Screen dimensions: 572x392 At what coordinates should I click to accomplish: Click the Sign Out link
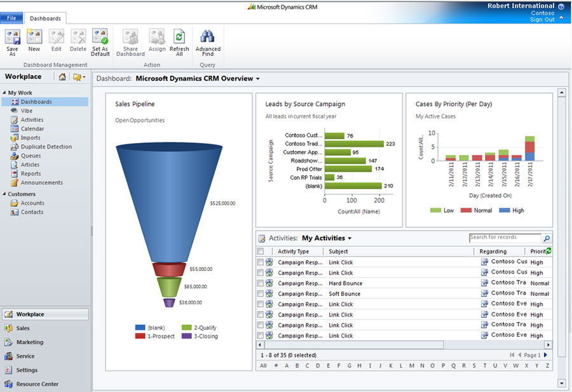pyautogui.click(x=542, y=19)
